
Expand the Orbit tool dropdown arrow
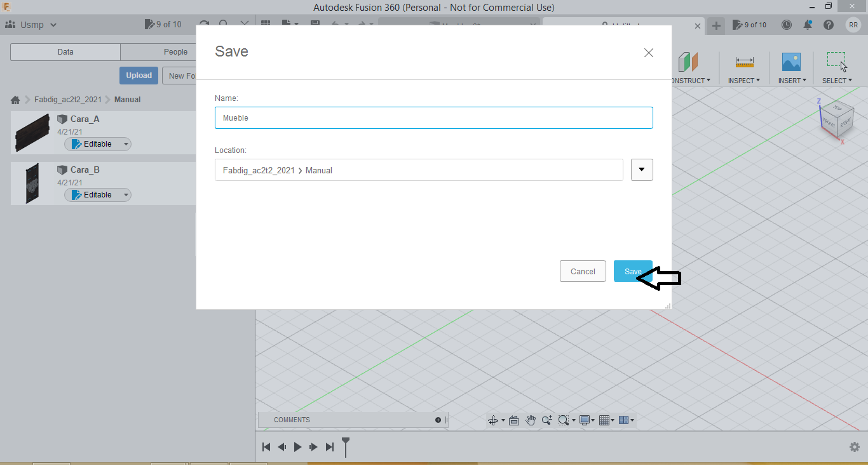pyautogui.click(x=503, y=420)
